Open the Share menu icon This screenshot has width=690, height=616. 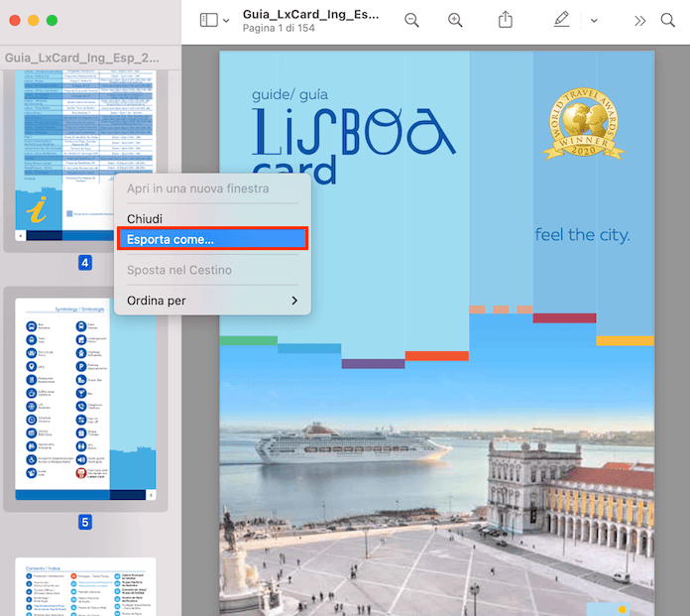coord(506,20)
